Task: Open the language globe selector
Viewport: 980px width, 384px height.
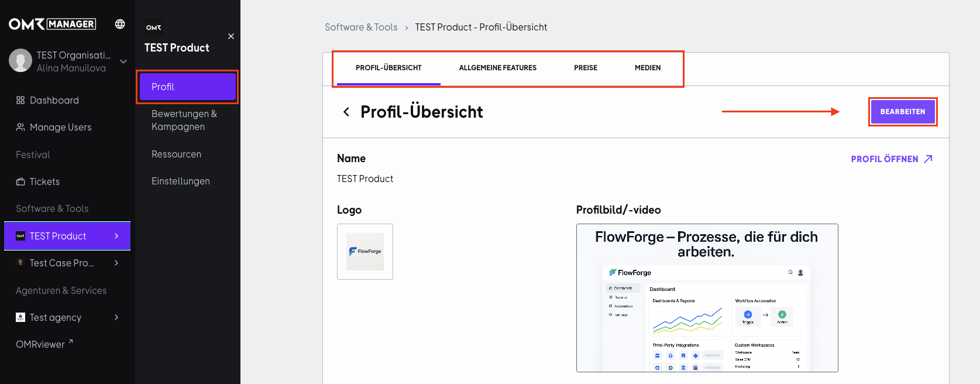Action: [x=120, y=24]
